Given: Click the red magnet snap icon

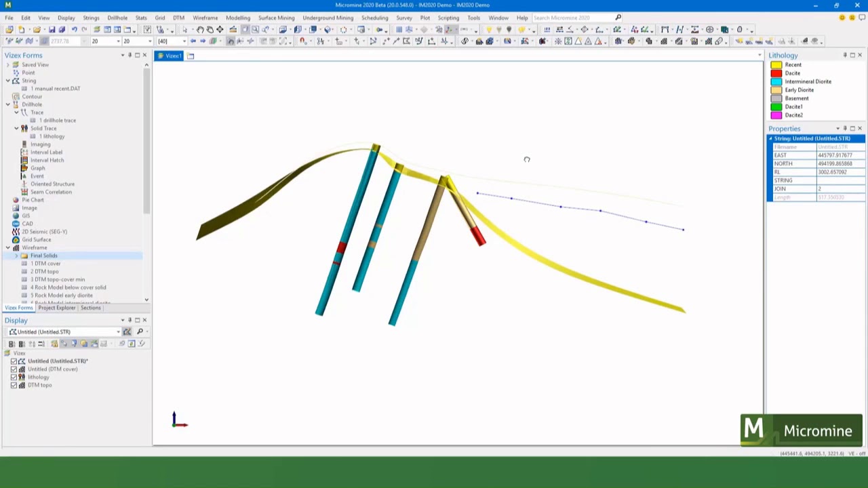Looking at the screenshot, I should 302,41.
